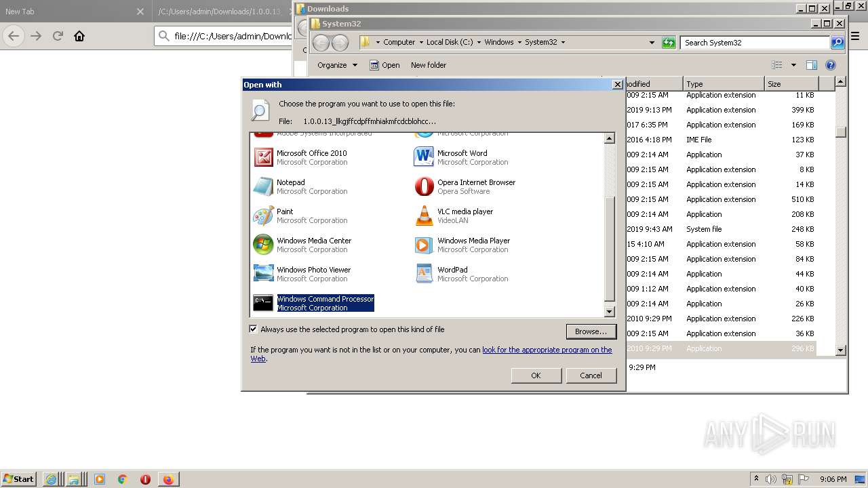The image size is (868, 488).
Task: Toggle always use selected program checkbox
Action: 254,329
